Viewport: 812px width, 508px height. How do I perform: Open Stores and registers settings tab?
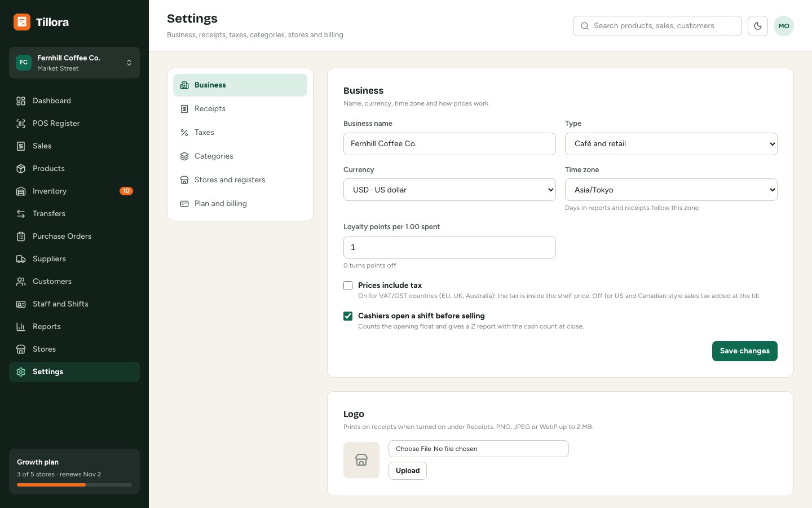click(240, 180)
